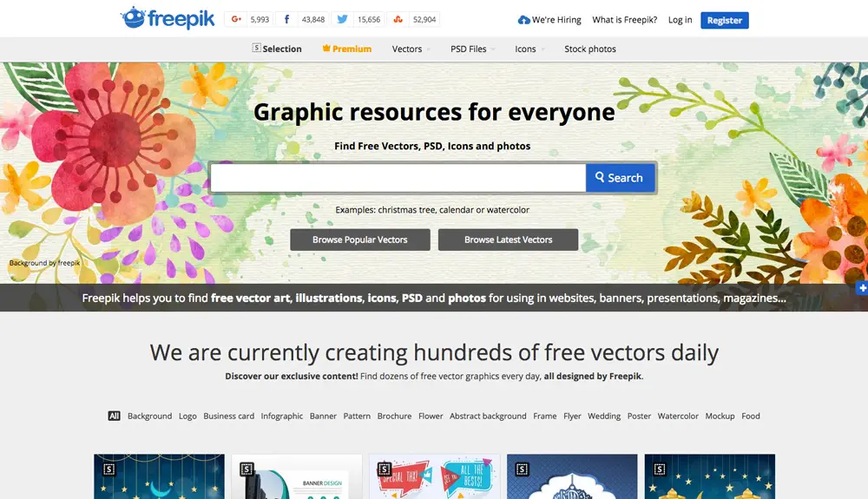The height and width of the screenshot is (499, 868).
Task: Filter by Logo category
Action: pos(187,416)
